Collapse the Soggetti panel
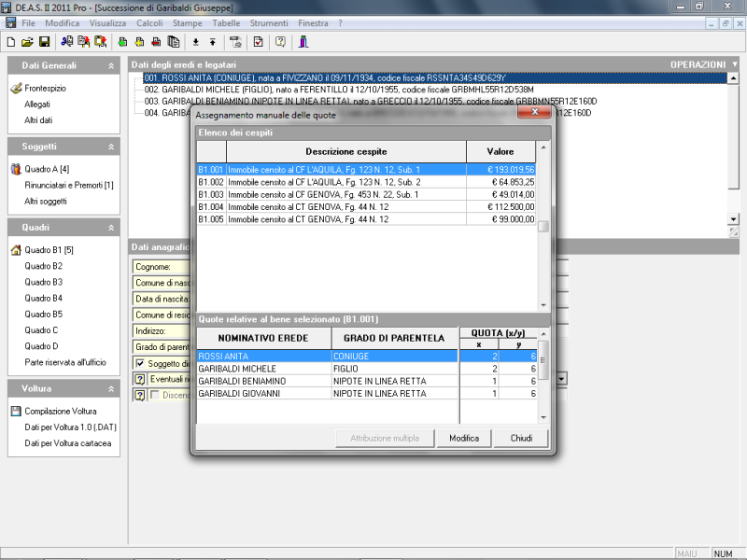 [x=111, y=147]
